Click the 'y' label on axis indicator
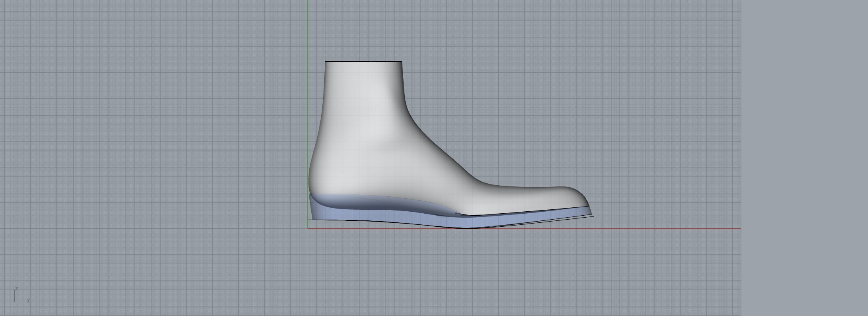 coord(28,300)
